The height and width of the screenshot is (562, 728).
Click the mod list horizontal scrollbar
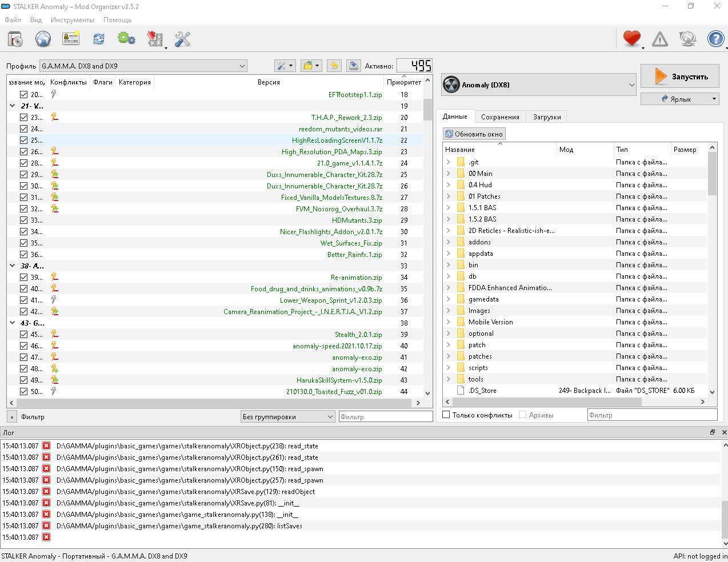214,402
